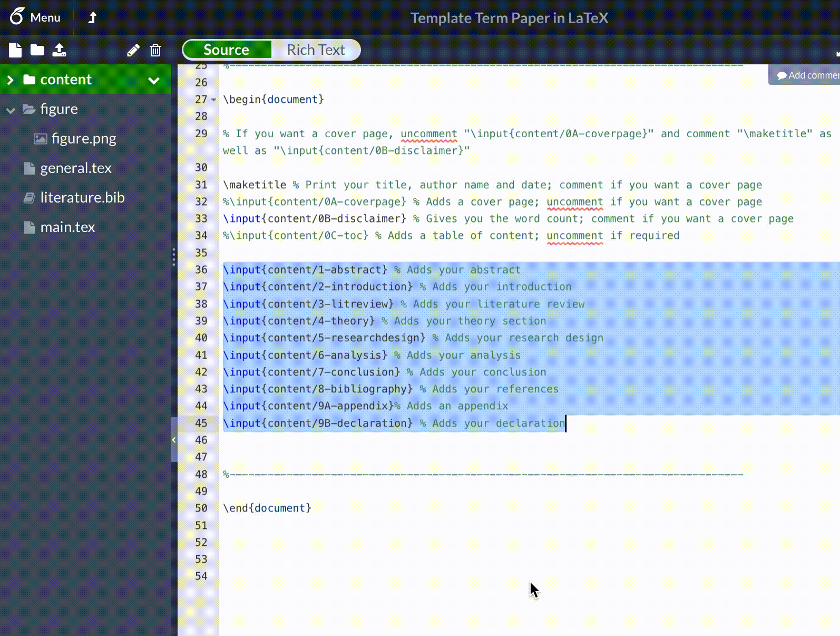Click on the \begin{document} line
Image resolution: width=840 pixels, height=636 pixels.
point(274,99)
